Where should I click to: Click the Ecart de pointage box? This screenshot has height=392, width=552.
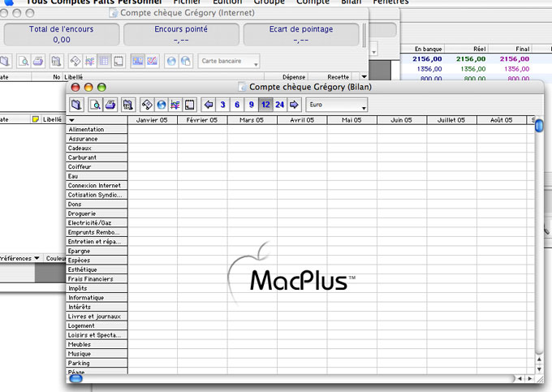tap(301, 34)
